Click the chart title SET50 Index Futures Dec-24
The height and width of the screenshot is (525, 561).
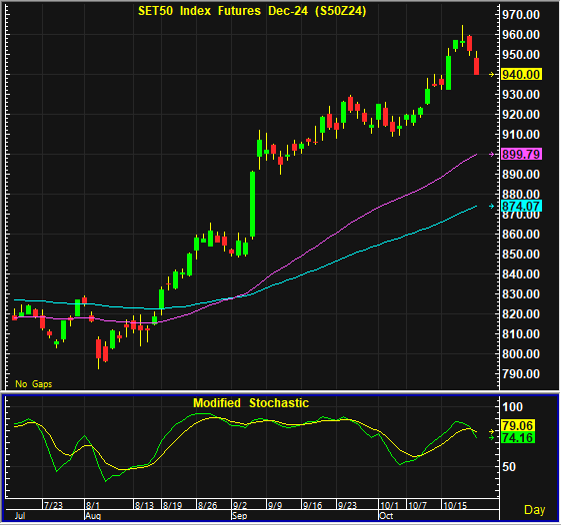pos(252,11)
